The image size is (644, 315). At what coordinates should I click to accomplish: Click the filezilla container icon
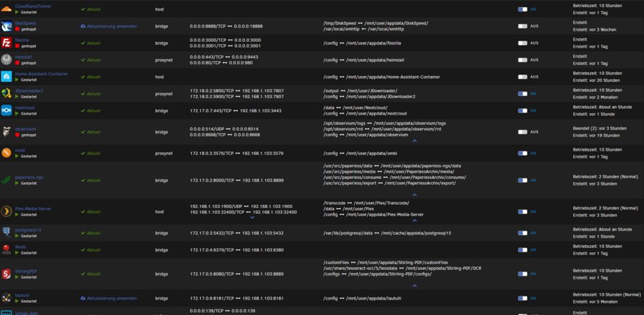6,43
